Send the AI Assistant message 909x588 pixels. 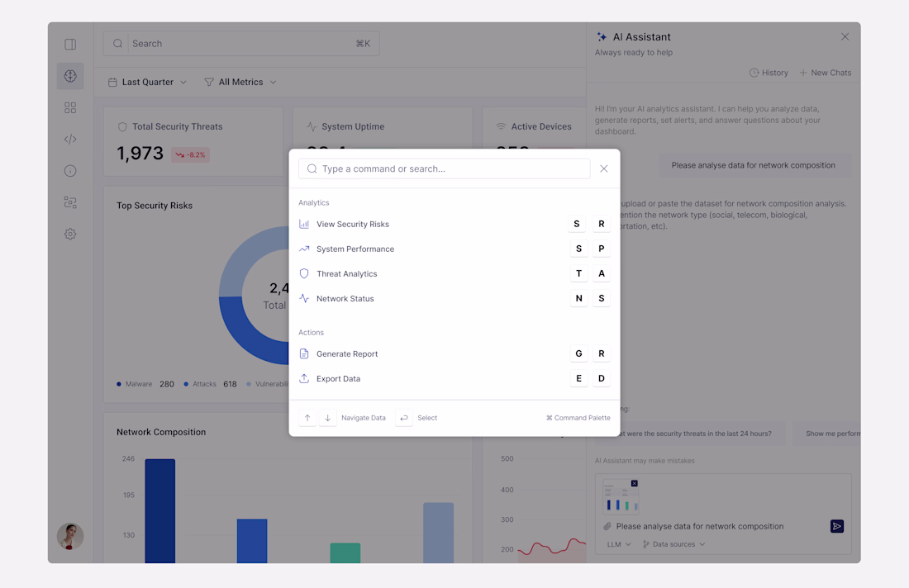(836, 526)
